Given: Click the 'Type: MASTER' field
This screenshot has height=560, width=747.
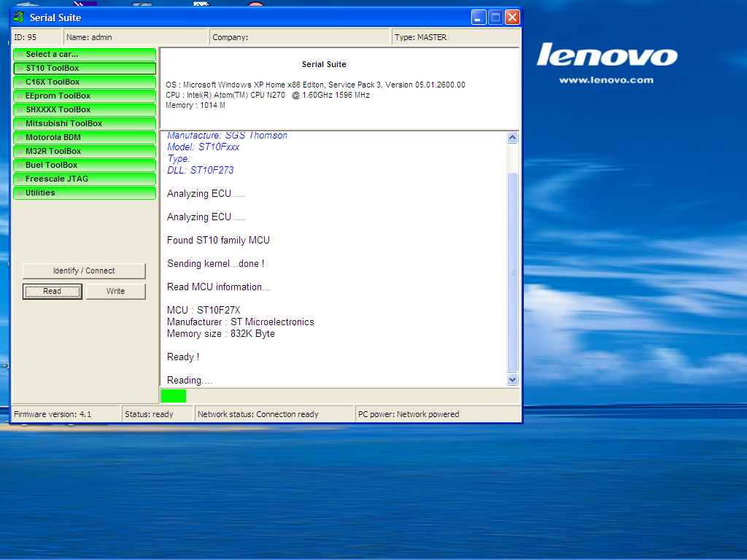Looking at the screenshot, I should coord(456,37).
